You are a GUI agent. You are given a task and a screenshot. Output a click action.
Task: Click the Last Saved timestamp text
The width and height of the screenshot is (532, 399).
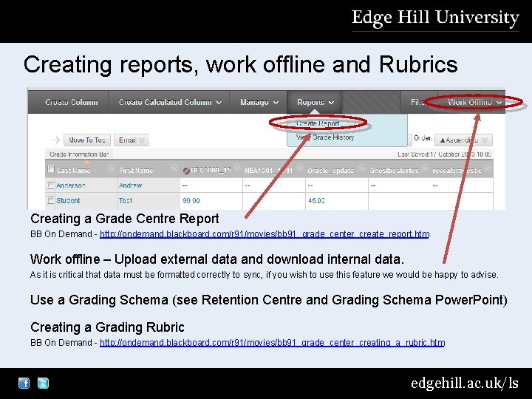(x=444, y=154)
